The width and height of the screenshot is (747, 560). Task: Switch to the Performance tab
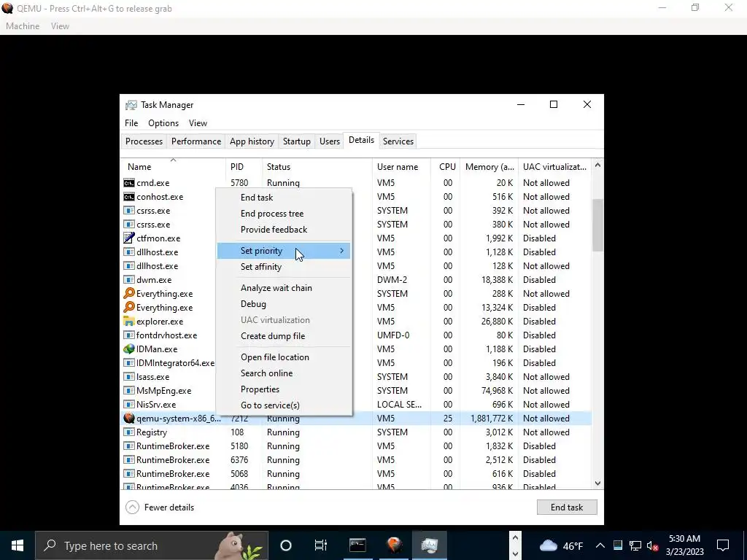196,141
